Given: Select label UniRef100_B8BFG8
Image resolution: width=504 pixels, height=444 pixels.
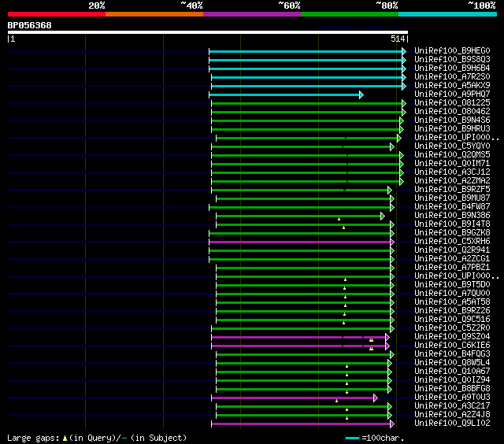Looking at the screenshot, I should click(452, 389).
